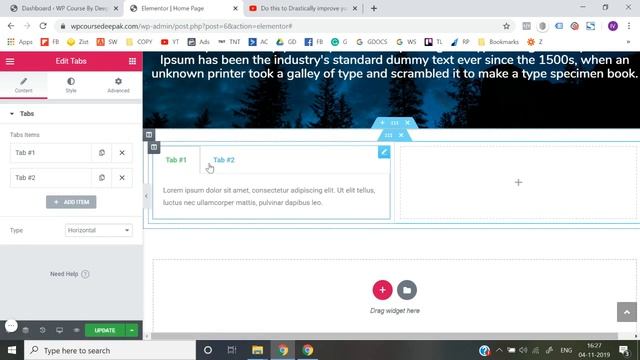The width and height of the screenshot is (640, 360).
Task: Open the Windows notification center
Action: [624, 350]
